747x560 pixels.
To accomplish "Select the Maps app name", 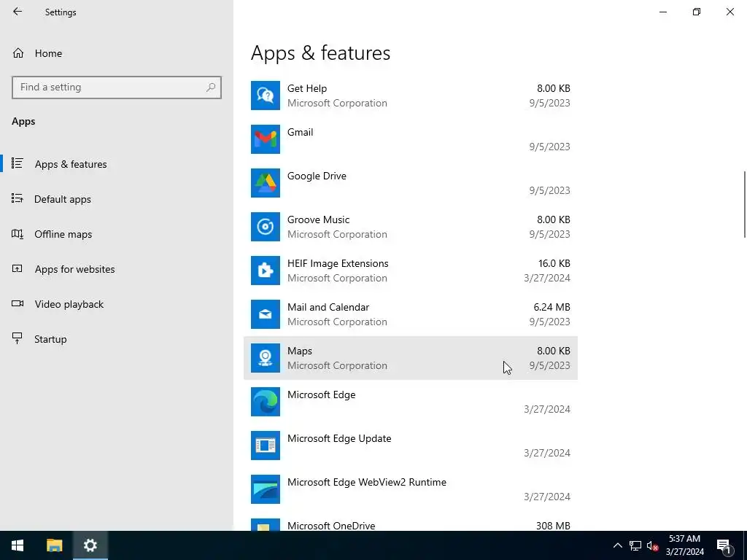I will point(300,351).
